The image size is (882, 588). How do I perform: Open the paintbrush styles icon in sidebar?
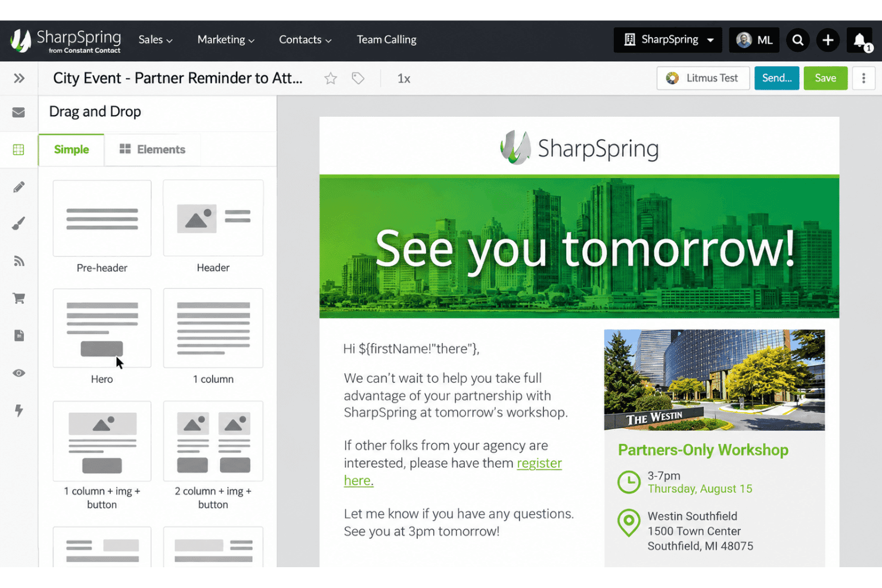coord(19,224)
